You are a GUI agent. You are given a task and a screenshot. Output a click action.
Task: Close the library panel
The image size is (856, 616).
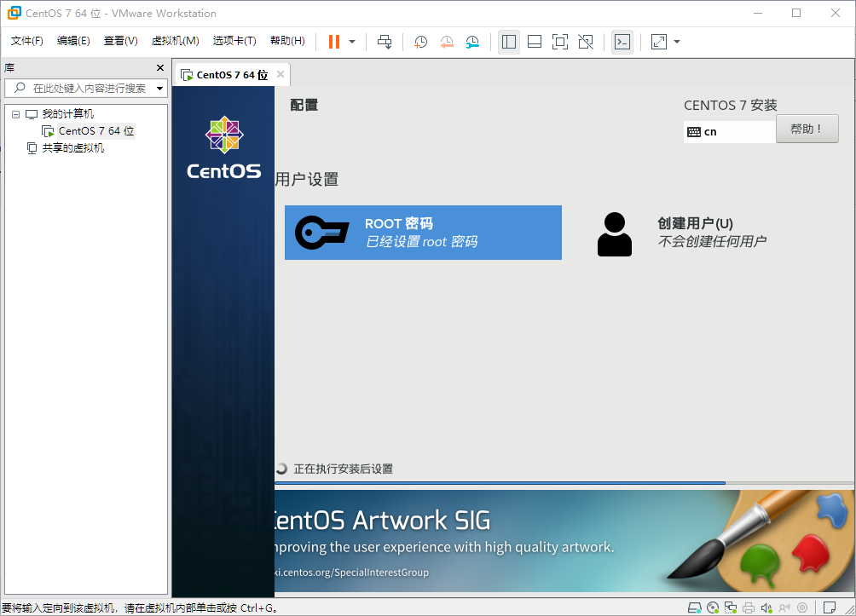click(x=160, y=67)
